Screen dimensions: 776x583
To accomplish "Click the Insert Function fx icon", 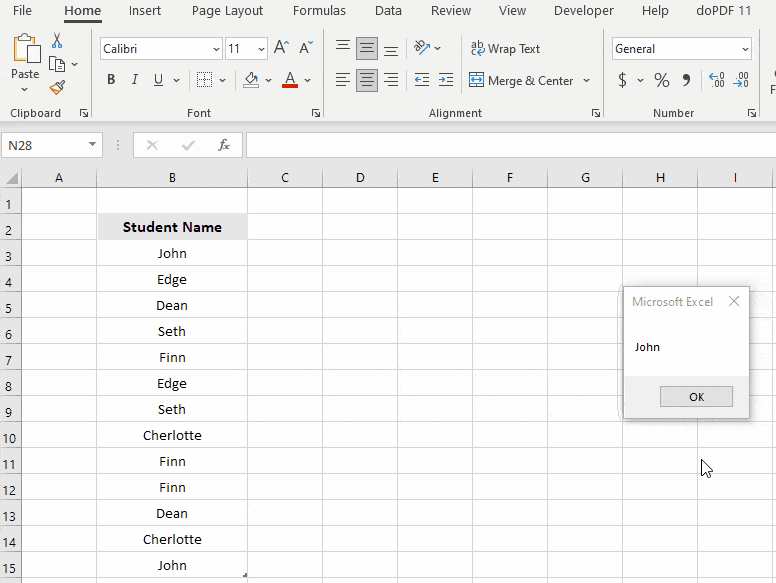I will [x=224, y=145].
